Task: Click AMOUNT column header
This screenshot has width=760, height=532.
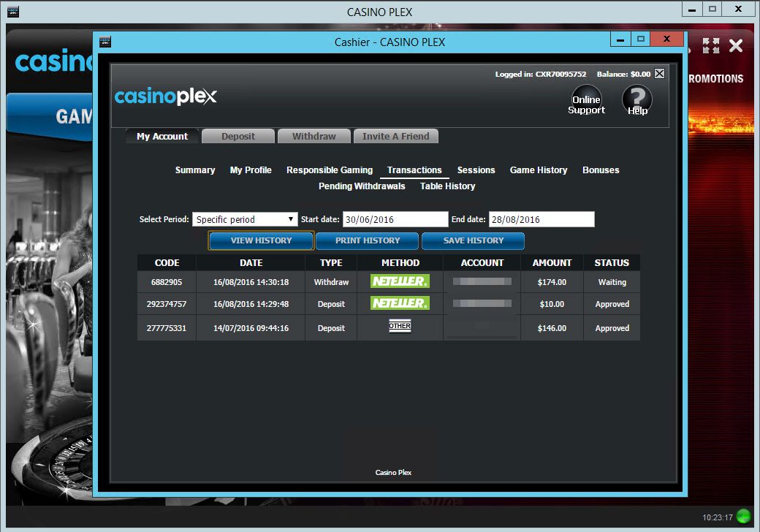Action: [x=552, y=262]
